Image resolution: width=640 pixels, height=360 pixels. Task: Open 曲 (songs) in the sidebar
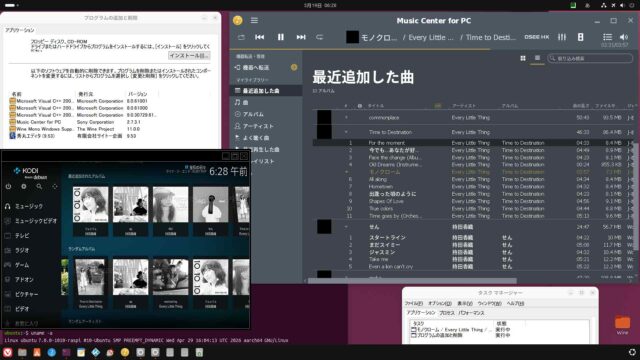pos(266,102)
